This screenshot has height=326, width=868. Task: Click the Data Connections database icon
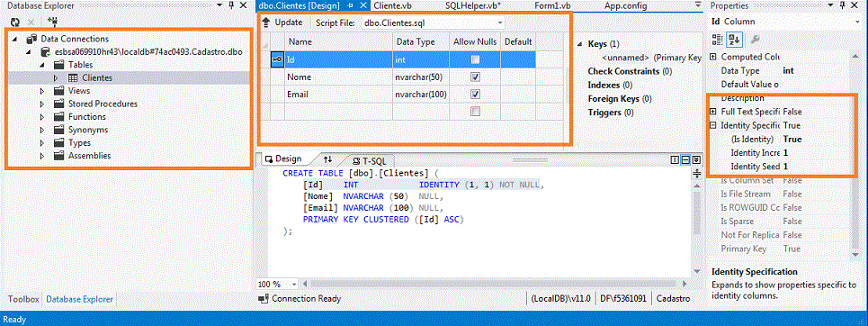coord(32,39)
